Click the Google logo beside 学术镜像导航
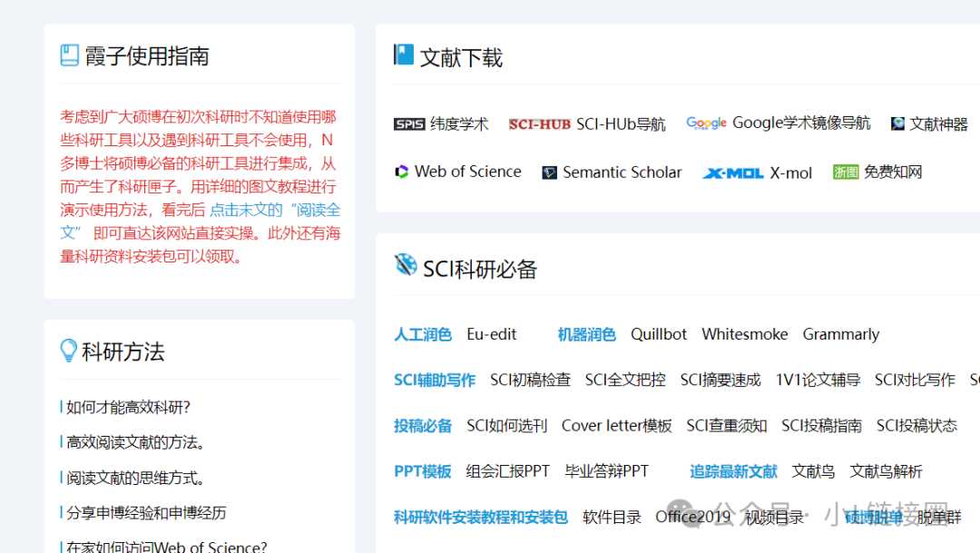This screenshot has height=553, width=980. tap(706, 123)
